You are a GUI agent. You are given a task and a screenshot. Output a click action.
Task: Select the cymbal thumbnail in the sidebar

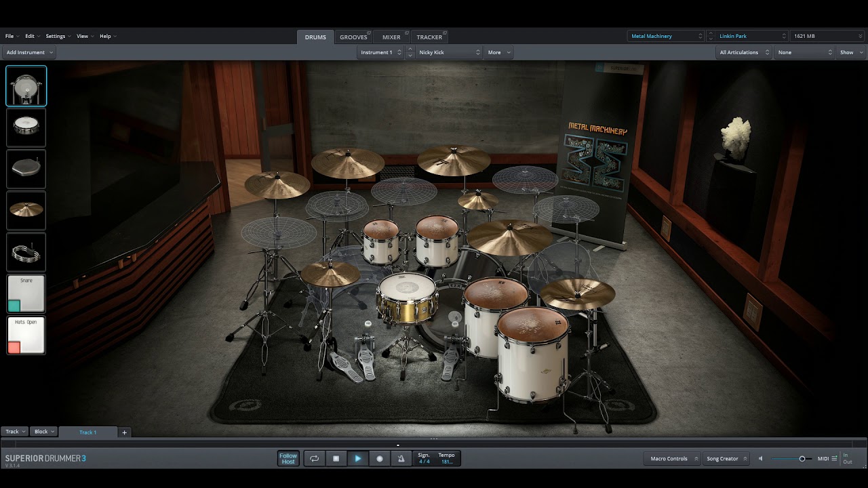(26, 210)
